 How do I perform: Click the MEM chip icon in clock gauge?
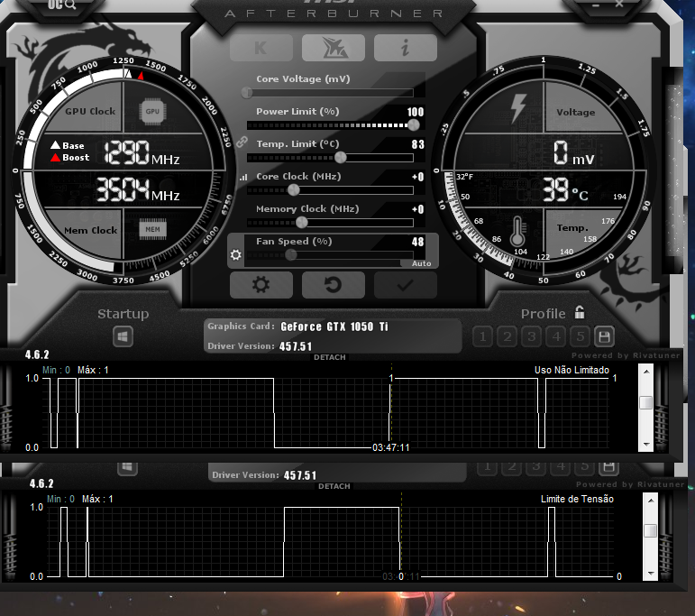tap(153, 229)
